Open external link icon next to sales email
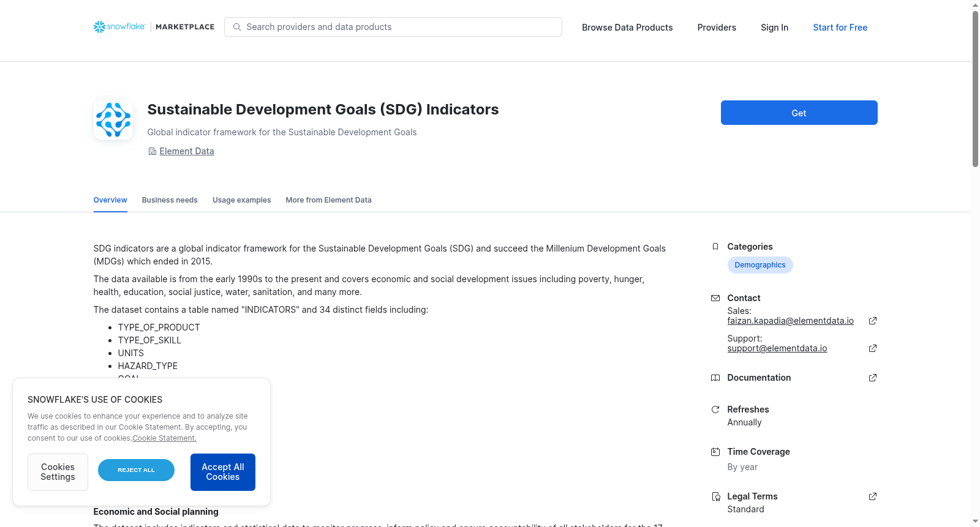The width and height of the screenshot is (980, 527). tap(873, 321)
